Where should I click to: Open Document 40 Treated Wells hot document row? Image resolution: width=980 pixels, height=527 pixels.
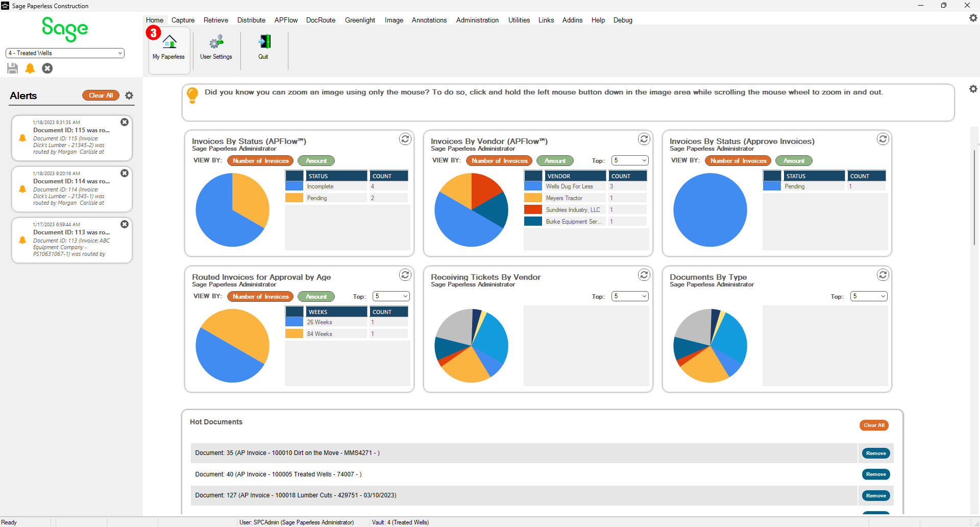(x=524, y=474)
